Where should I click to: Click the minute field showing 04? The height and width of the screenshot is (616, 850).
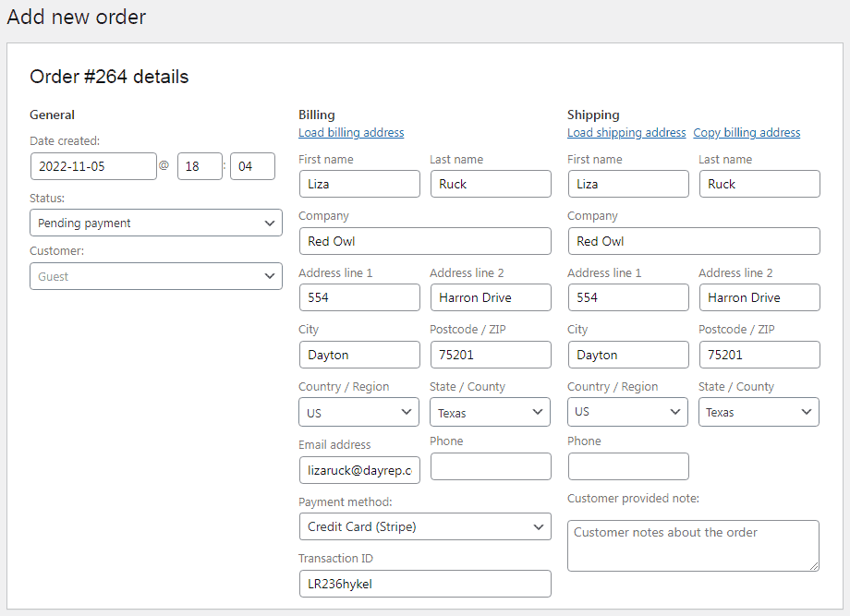[252, 166]
